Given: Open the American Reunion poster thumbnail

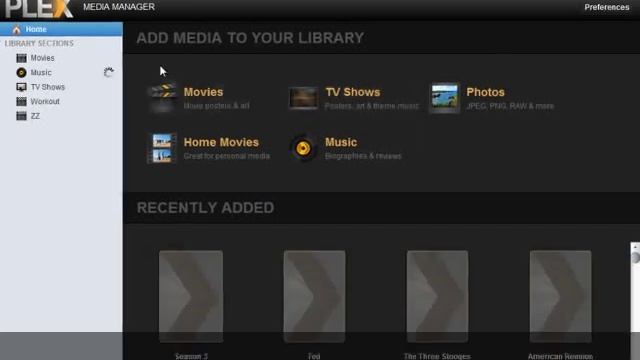Looking at the screenshot, I should click(560, 296).
